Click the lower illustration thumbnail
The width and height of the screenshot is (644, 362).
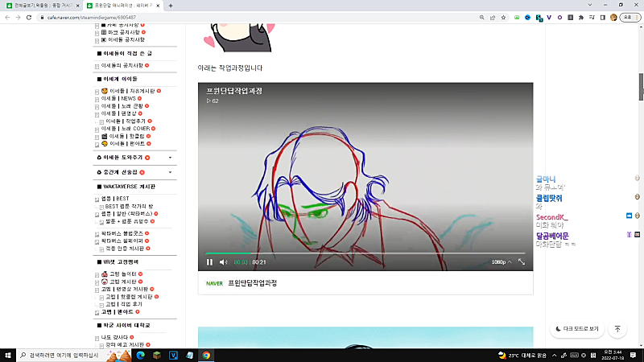pyautogui.click(x=365, y=337)
